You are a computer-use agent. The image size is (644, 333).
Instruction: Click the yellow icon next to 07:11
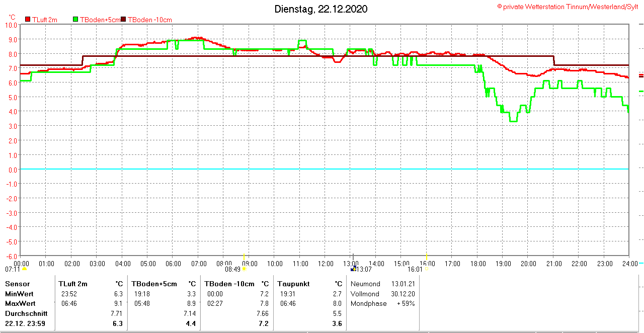click(24, 269)
